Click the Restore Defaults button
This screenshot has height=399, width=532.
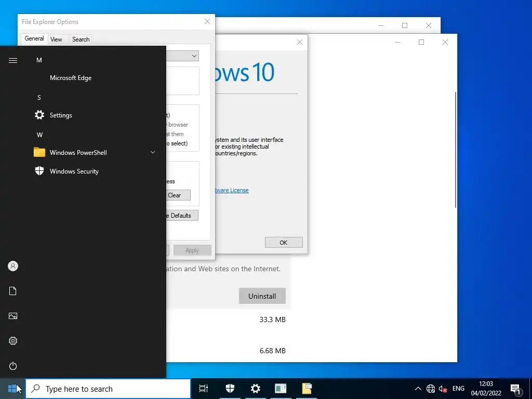182,216
